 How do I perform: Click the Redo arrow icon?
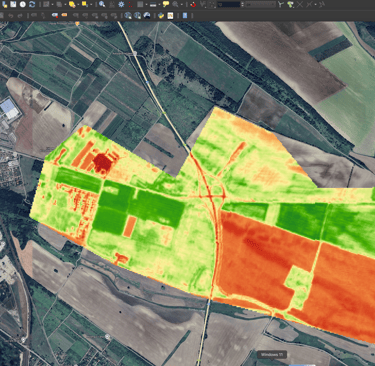click(20, 15)
